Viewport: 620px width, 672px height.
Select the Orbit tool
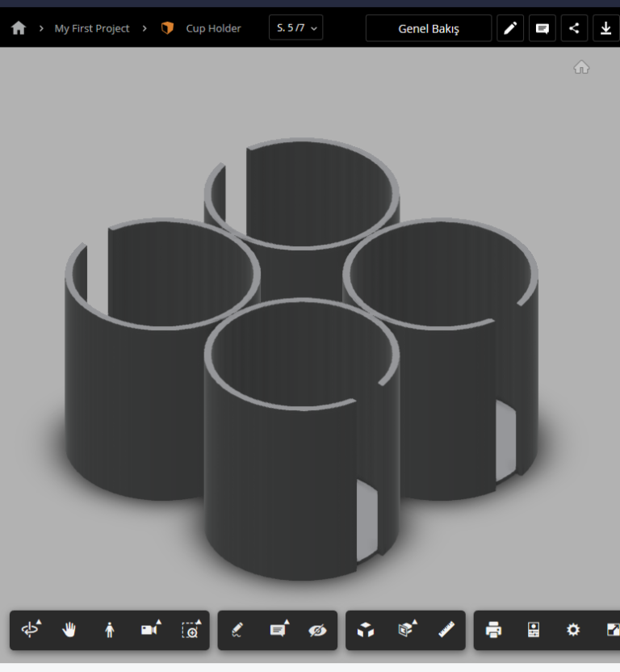point(31,630)
